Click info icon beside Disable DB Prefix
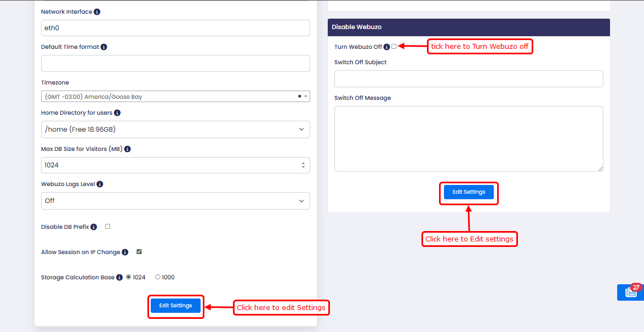 [94, 227]
